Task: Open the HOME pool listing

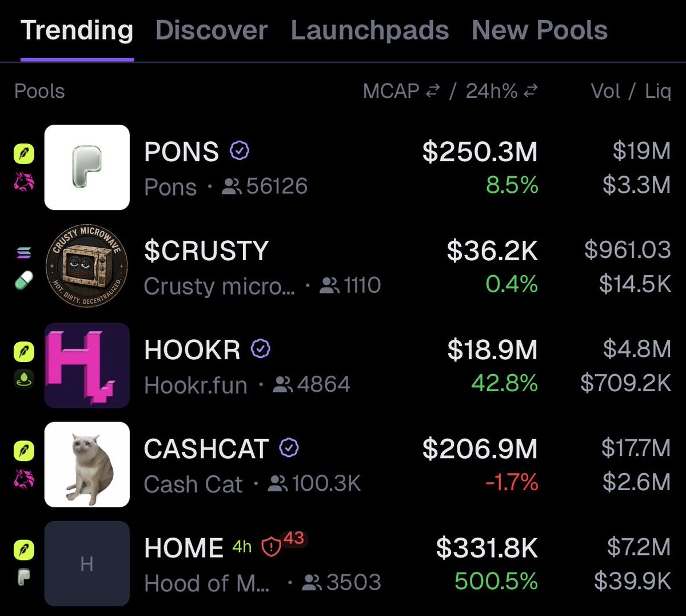Action: [x=343, y=563]
